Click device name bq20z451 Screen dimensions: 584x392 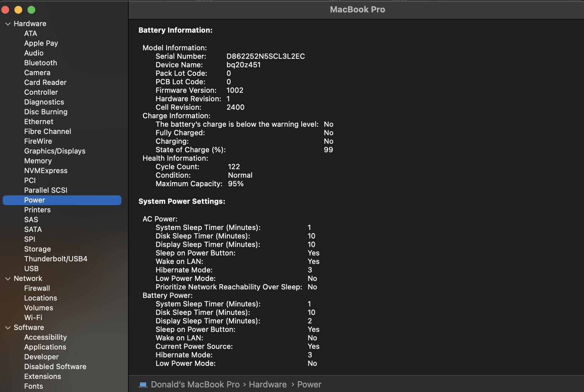pyautogui.click(x=244, y=65)
